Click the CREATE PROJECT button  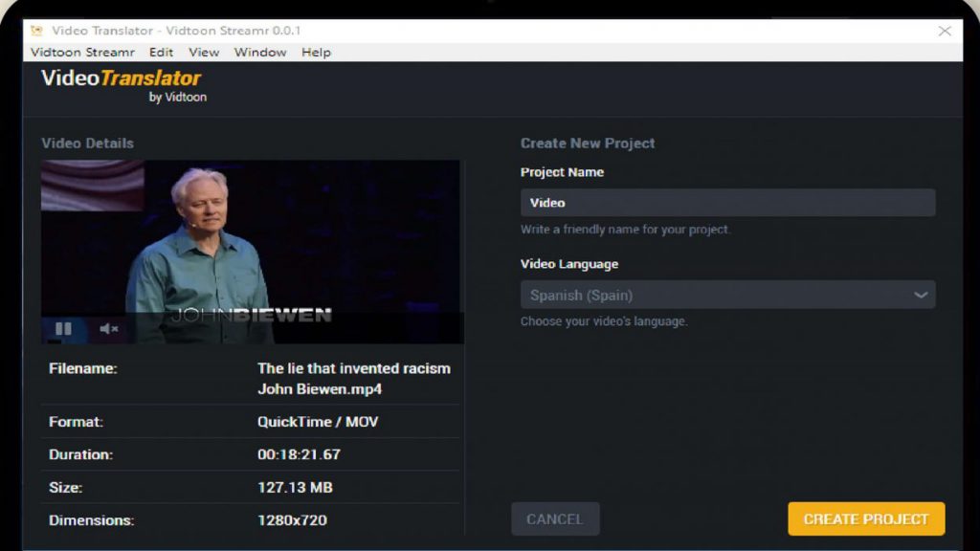(x=866, y=519)
